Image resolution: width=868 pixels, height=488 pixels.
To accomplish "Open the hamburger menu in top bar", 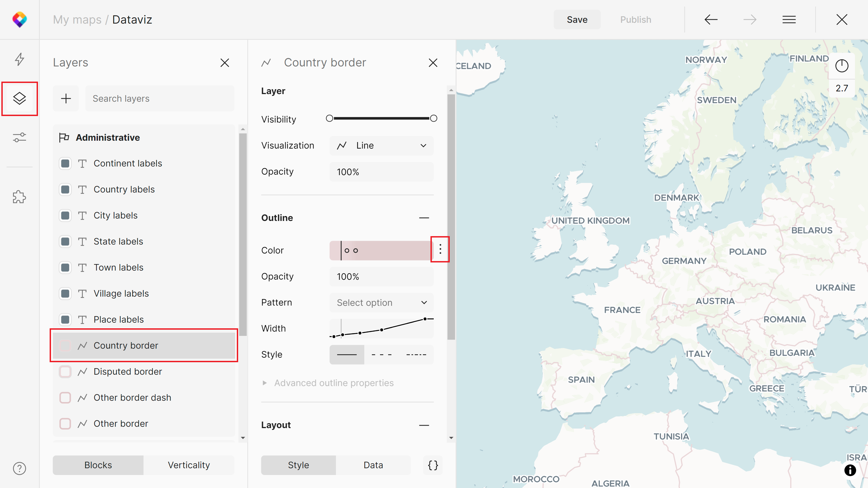I will click(789, 20).
